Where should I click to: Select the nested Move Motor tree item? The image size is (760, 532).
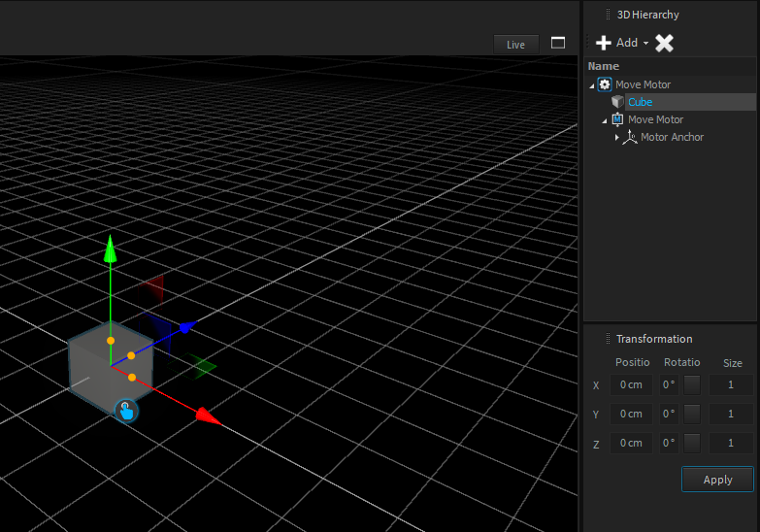click(655, 119)
